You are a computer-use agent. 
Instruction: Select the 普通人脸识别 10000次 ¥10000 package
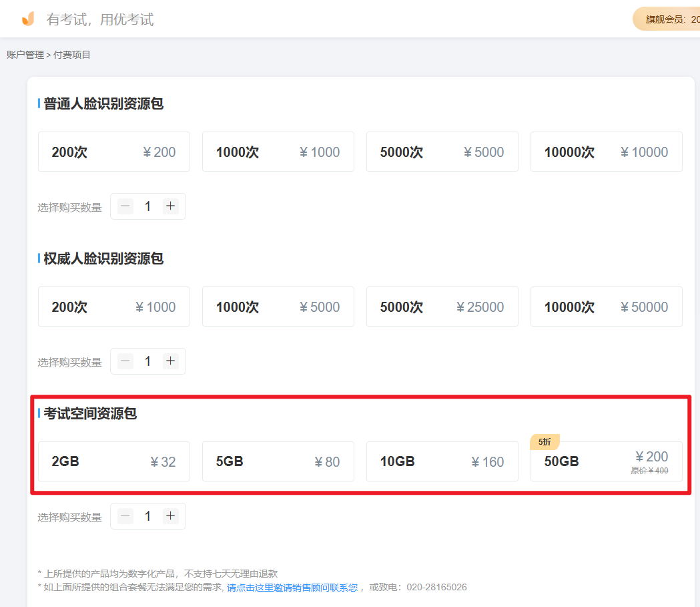[x=607, y=152]
